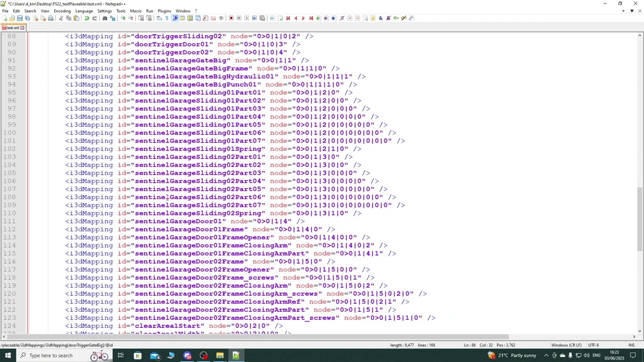Viewport: 644px width, 362px height.
Task: Run macro multiple times icon
Action: pos(254,18)
